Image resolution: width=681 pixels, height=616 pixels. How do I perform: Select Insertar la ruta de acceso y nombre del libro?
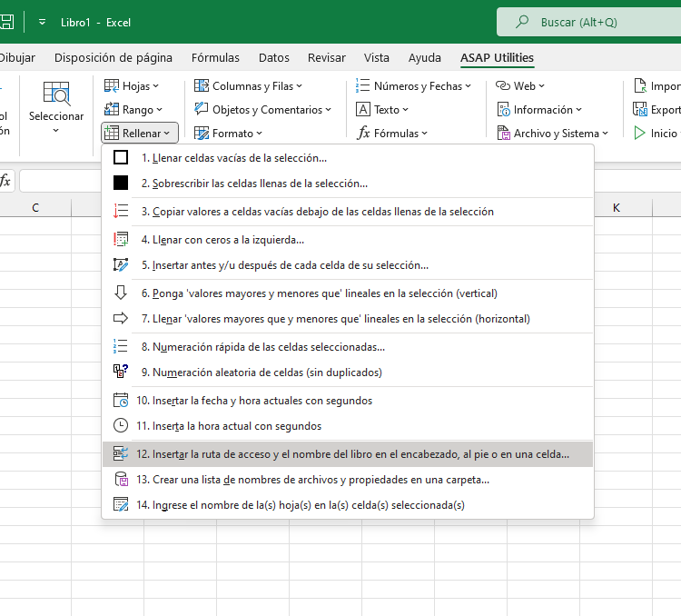(x=348, y=454)
